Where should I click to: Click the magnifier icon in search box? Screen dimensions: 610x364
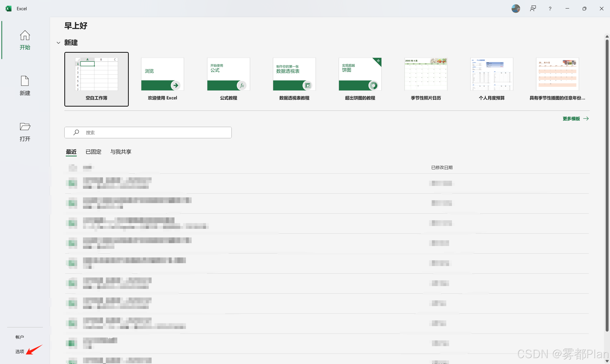coord(76,133)
